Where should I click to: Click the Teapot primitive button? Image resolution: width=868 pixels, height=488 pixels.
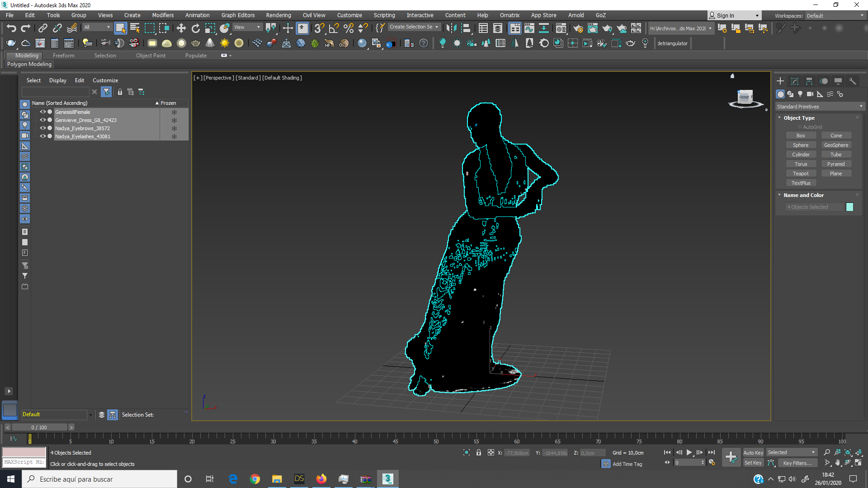(x=801, y=174)
